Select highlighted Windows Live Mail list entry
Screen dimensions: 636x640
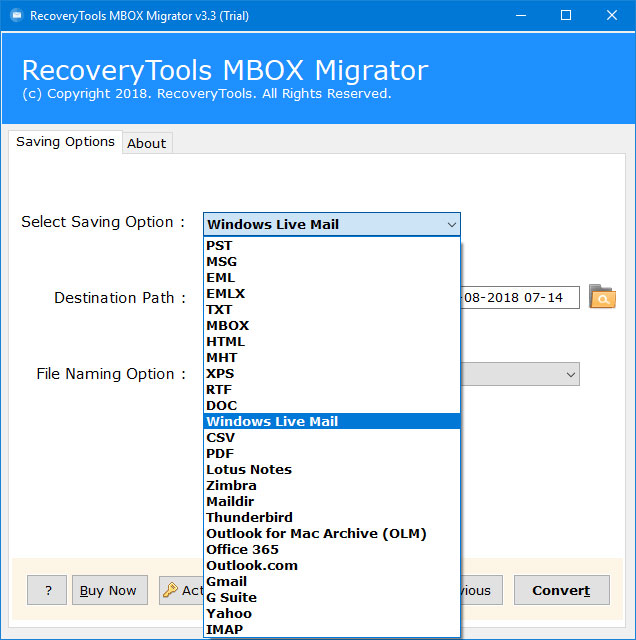(332, 421)
